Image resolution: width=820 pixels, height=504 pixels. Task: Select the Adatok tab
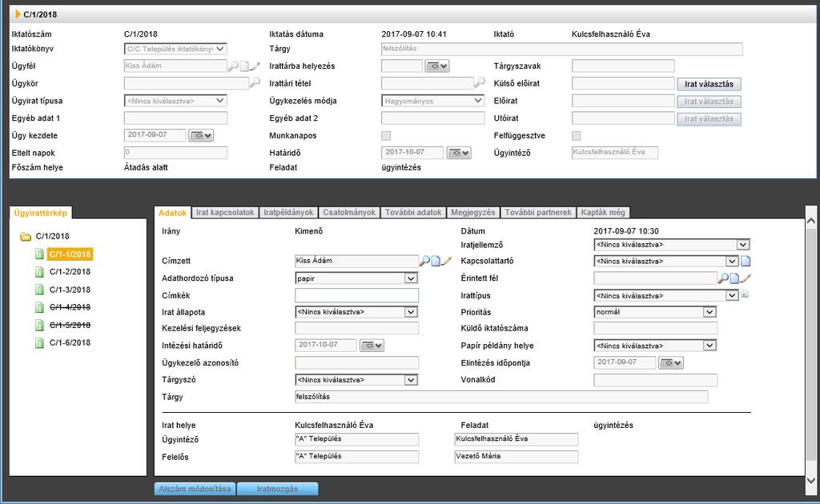pos(173,213)
